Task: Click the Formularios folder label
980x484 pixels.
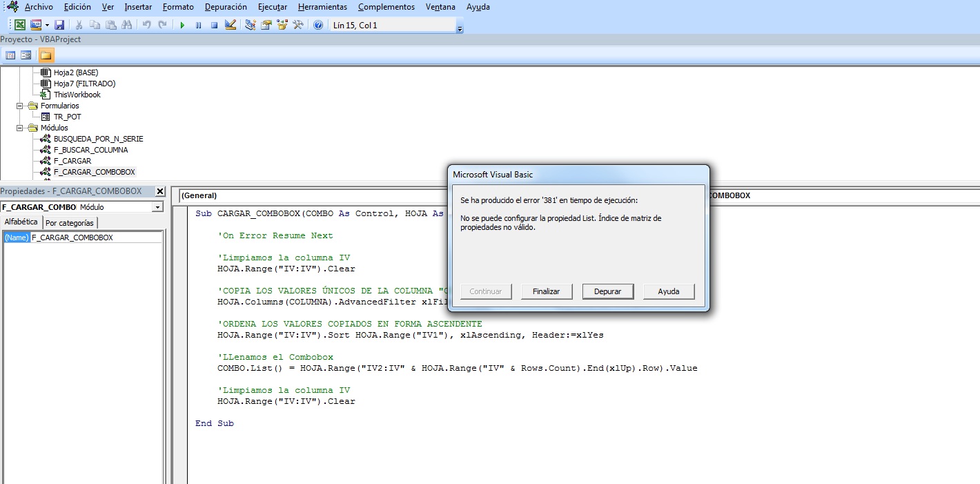Action: (60, 106)
